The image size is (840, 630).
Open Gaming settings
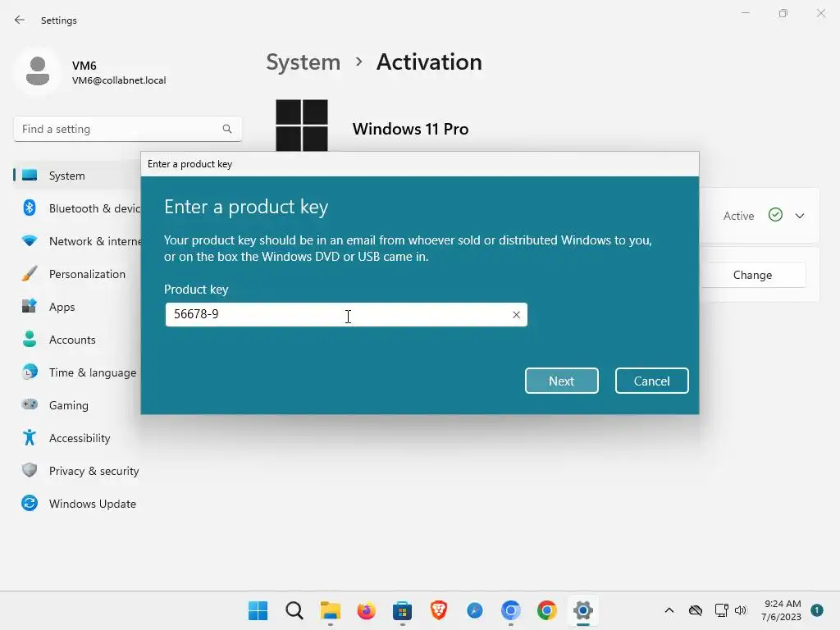78,405
